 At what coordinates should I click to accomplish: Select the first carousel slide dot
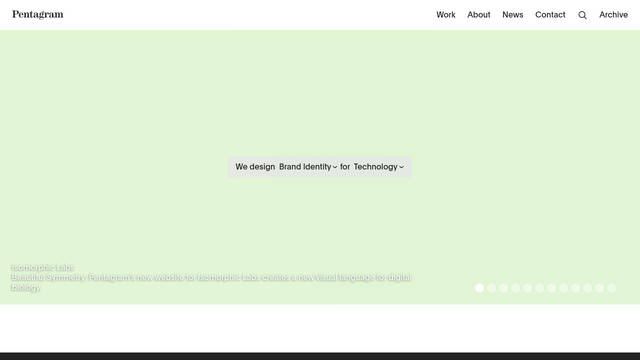coord(480,288)
